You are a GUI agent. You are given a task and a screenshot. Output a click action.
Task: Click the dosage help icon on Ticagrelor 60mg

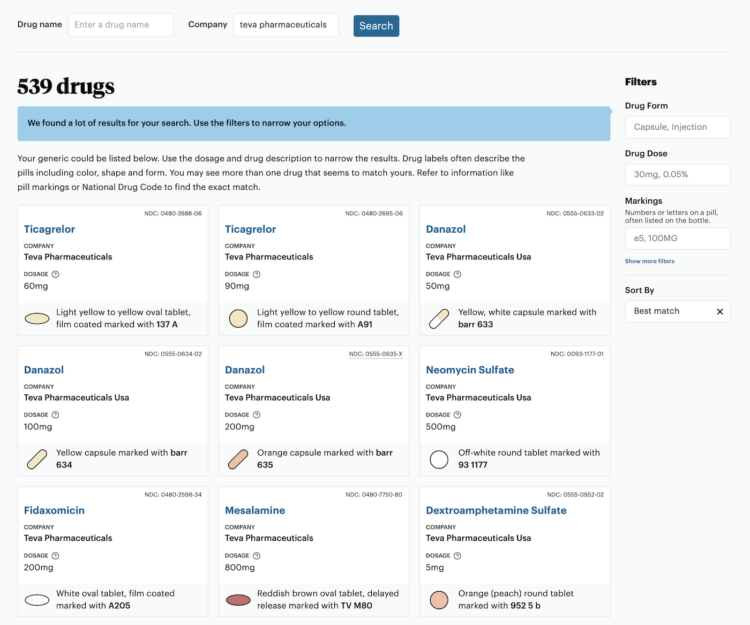click(x=55, y=273)
